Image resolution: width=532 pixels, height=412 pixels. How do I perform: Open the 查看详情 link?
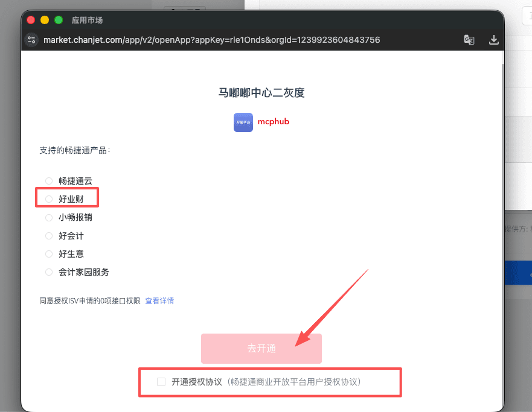click(x=159, y=301)
